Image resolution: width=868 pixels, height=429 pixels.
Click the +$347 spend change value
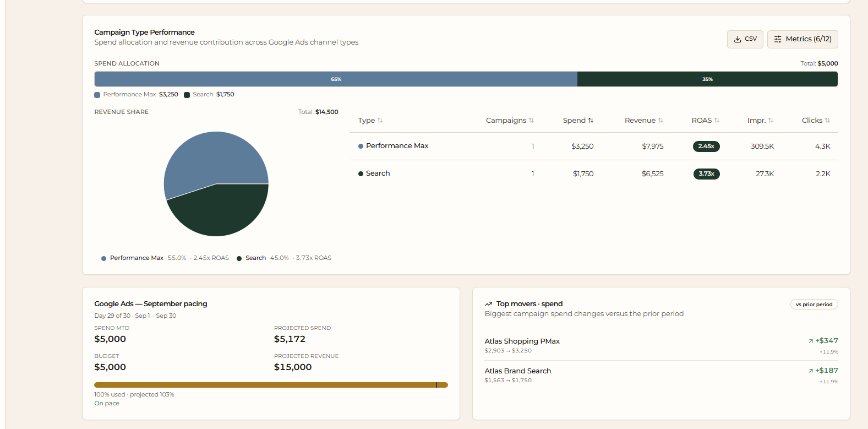tap(826, 341)
